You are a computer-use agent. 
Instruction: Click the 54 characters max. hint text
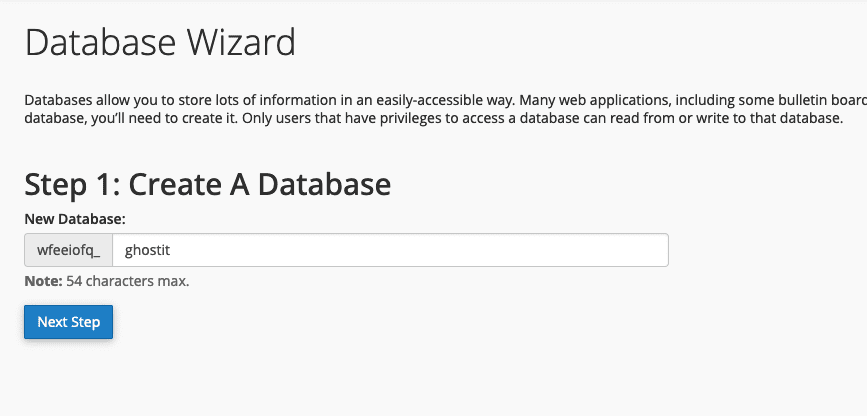(128, 281)
